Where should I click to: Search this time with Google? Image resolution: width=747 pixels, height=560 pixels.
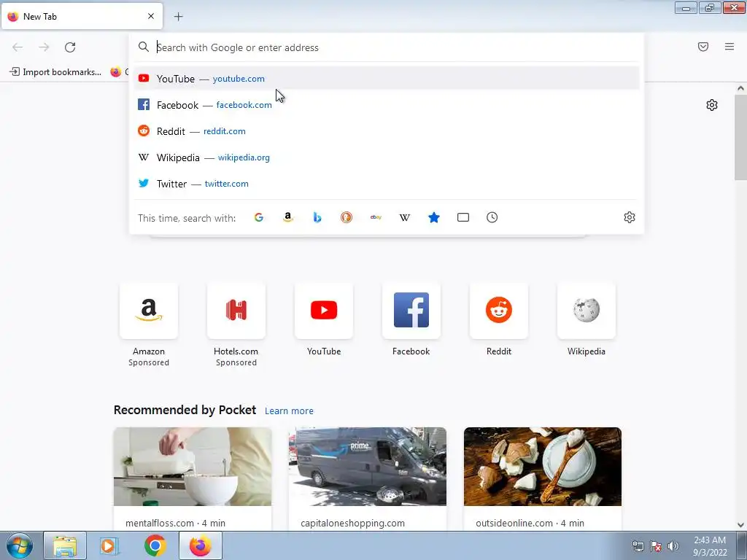pos(259,217)
